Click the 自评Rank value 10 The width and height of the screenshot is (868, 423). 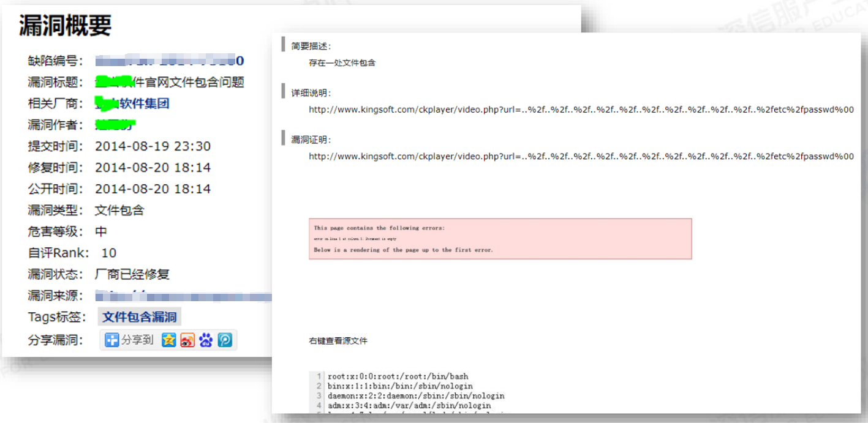[109, 253]
